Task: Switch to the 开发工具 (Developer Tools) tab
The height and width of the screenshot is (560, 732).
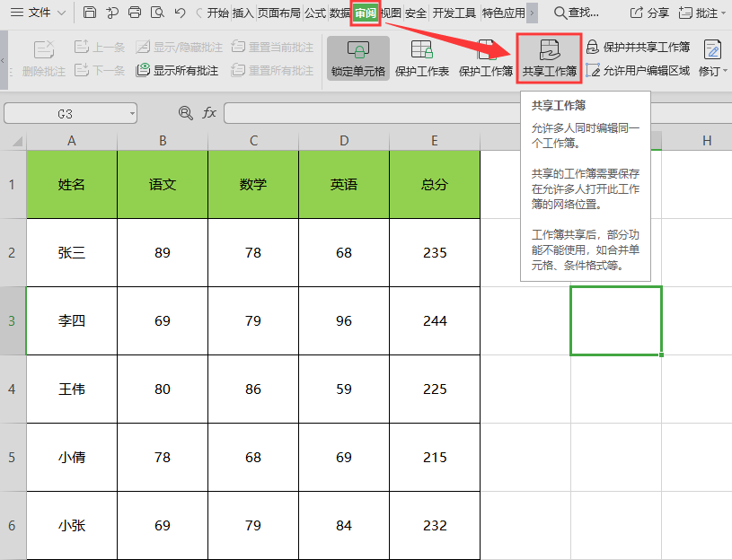Action: [x=454, y=13]
